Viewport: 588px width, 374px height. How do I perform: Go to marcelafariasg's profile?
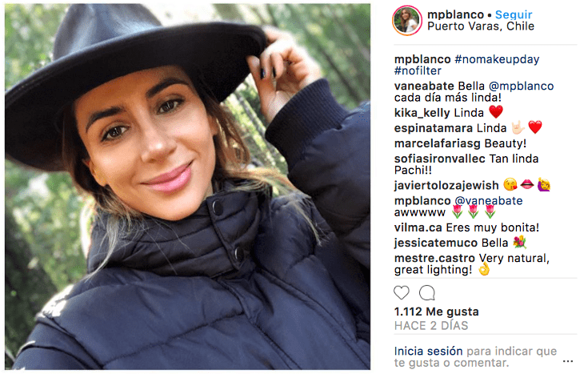pos(438,143)
